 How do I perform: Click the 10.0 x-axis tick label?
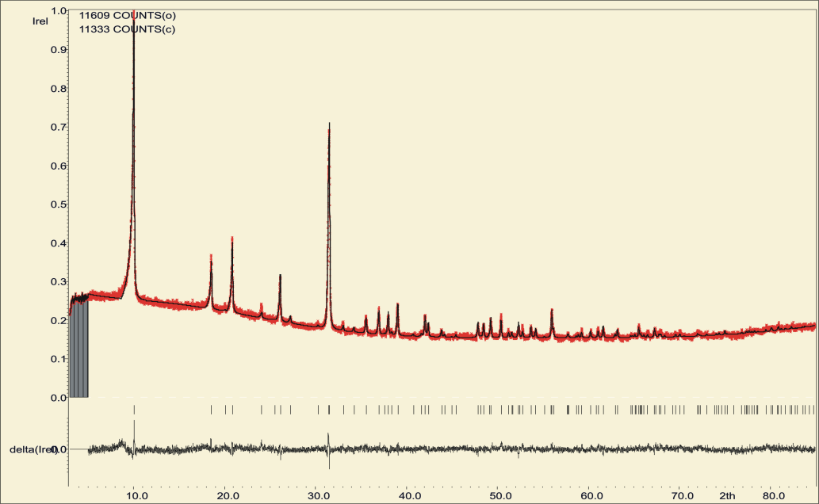point(137,495)
